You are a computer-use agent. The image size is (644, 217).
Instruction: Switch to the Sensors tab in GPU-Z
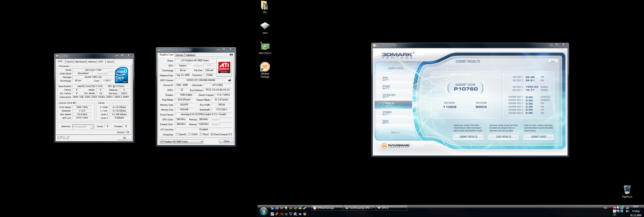179,55
